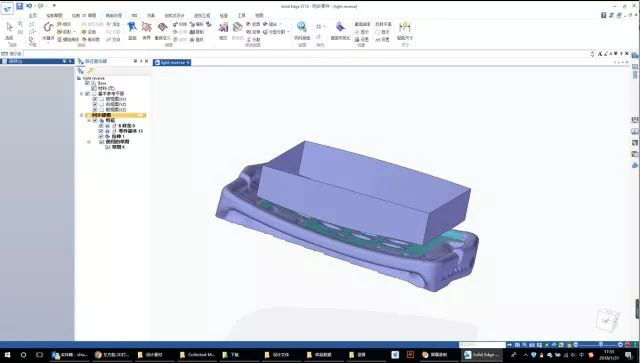Click the help question mark icon
The image size is (640, 363).
603,15
